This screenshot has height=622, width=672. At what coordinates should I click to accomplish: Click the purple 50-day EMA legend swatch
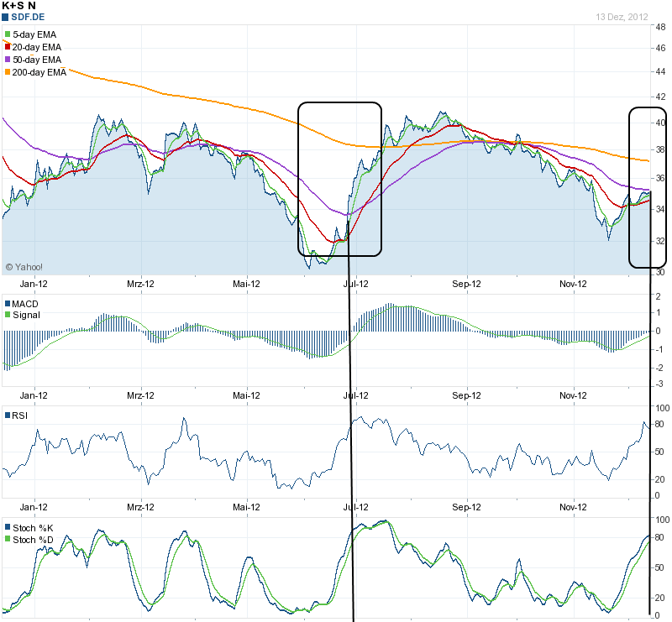8,60
